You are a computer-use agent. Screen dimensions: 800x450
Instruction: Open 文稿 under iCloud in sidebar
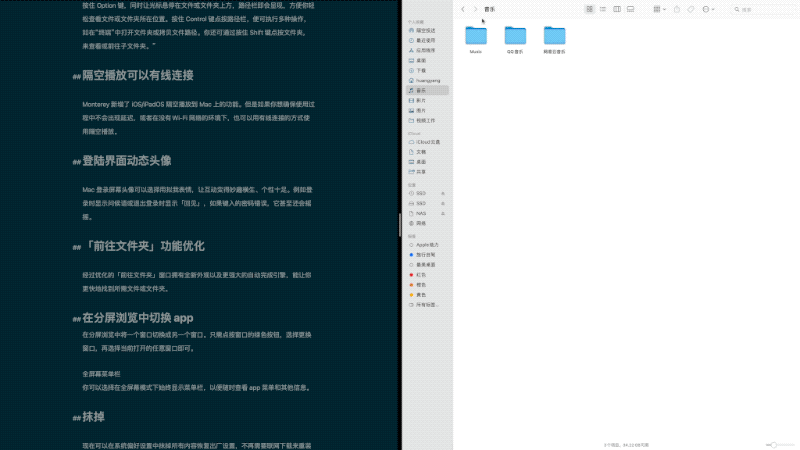[x=427, y=152]
